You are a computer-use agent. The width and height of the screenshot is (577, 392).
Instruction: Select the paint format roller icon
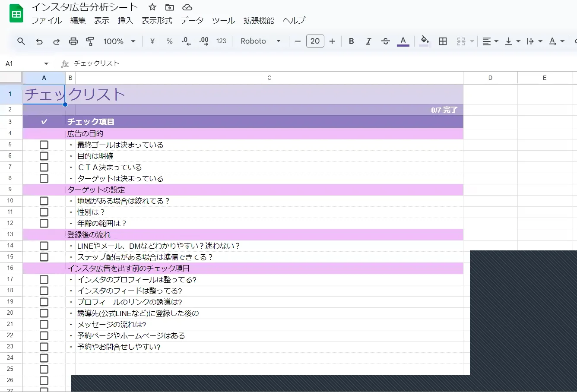(90, 41)
